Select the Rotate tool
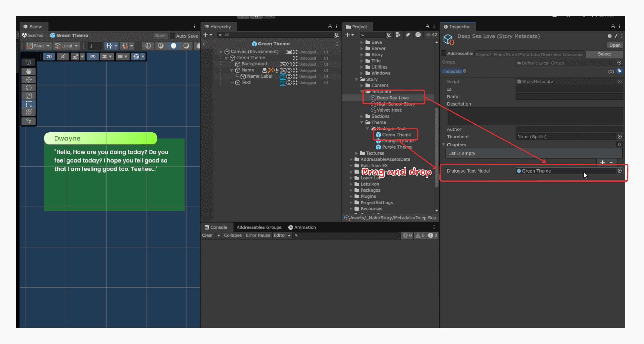The image size is (644, 344). (29, 88)
